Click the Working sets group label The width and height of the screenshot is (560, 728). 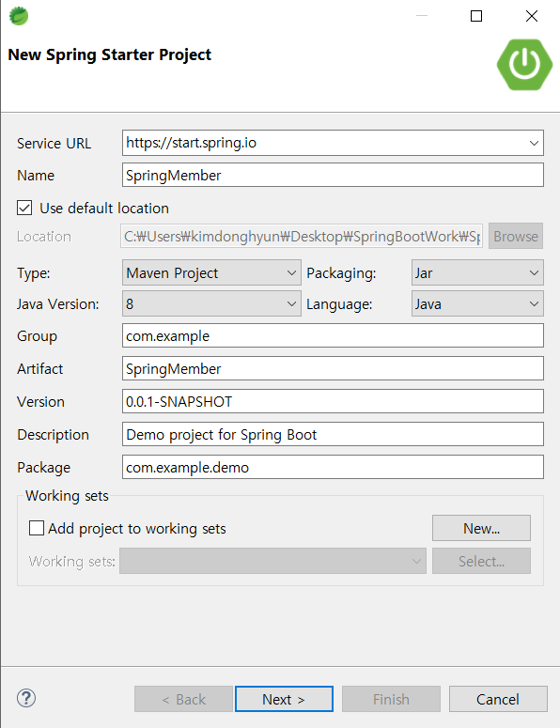pyautogui.click(x=67, y=496)
